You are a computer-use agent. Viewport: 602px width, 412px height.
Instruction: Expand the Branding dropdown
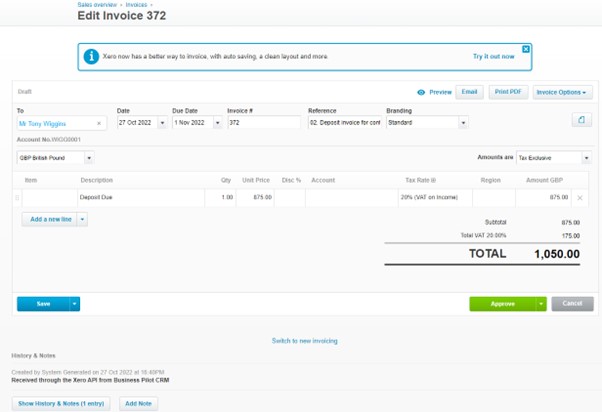pyautogui.click(x=463, y=123)
